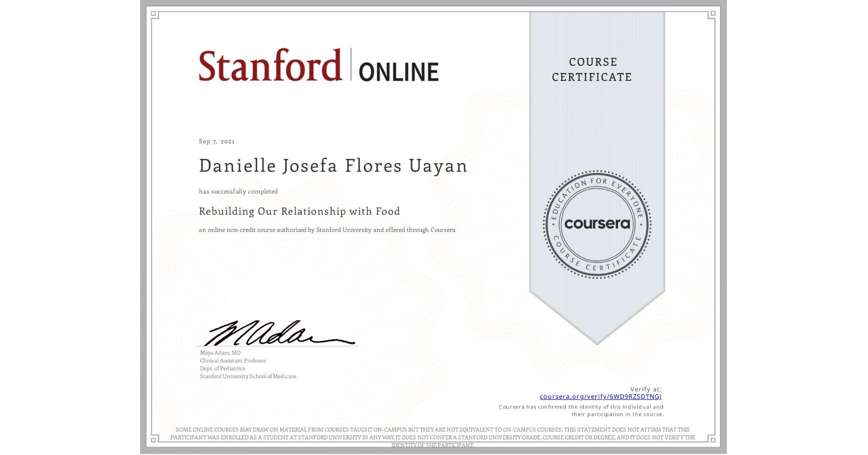Screen dimensions: 868x455
Task: Select the date 'Sep 7, 2021'
Action: click(216, 141)
